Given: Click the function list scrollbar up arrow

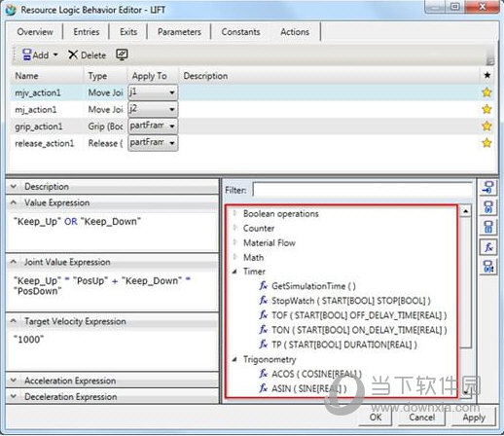Looking at the screenshot, I should 465,211.
